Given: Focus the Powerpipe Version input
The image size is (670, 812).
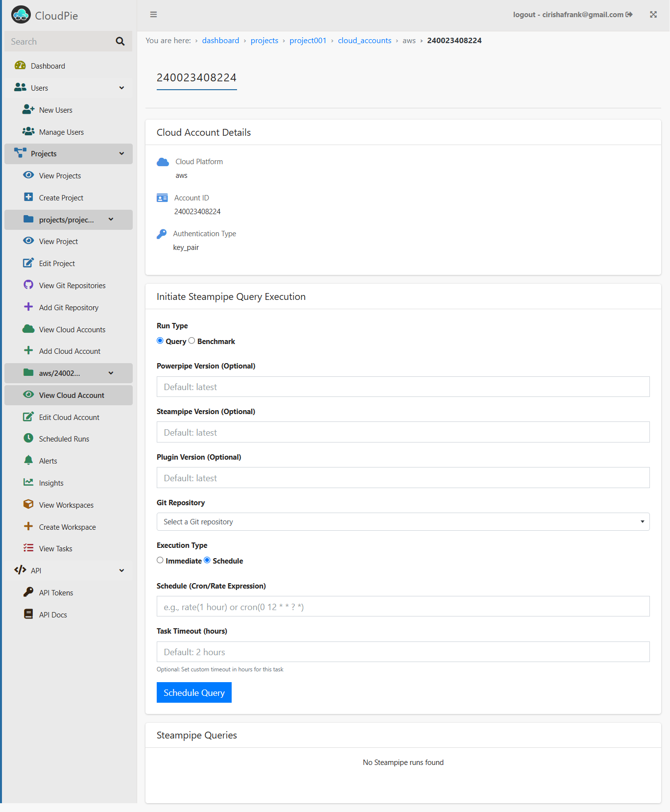Looking at the screenshot, I should click(403, 387).
